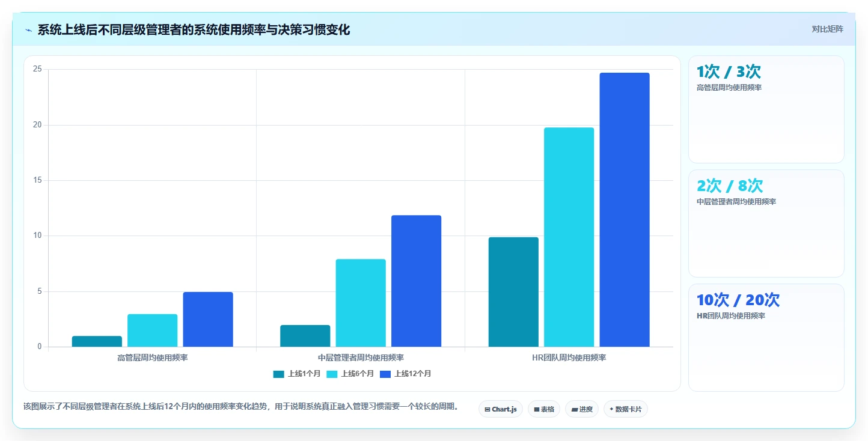
Task: Click the 高管层 上线6个月 bar
Action: pos(153,330)
